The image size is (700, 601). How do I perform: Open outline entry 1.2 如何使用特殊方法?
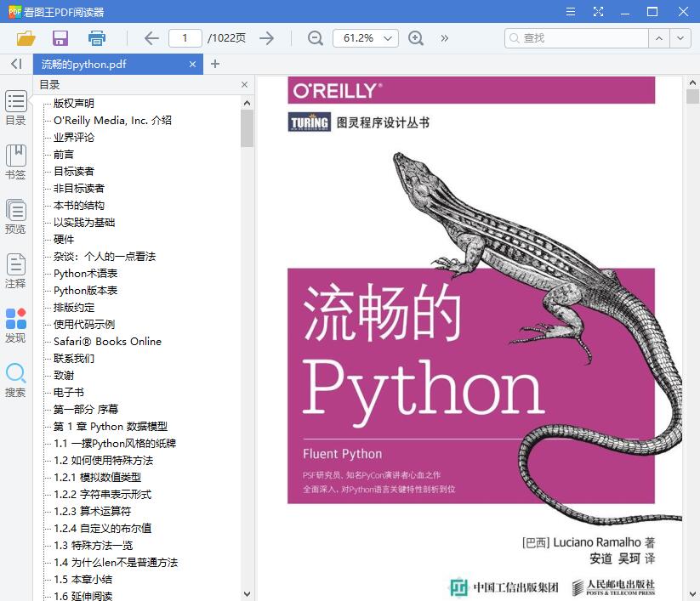[x=103, y=461]
